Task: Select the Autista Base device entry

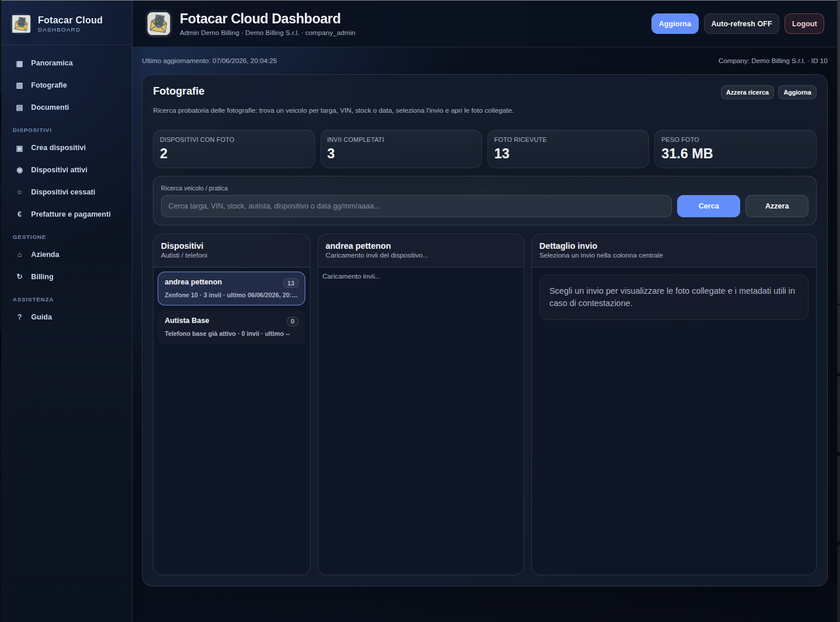Action: 231,327
